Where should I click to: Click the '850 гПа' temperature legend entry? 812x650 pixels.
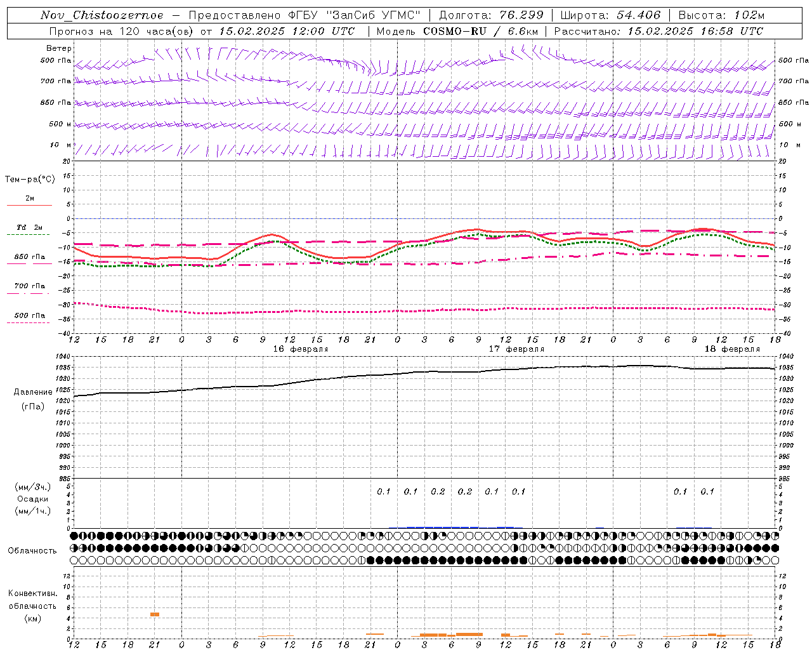coord(29,257)
